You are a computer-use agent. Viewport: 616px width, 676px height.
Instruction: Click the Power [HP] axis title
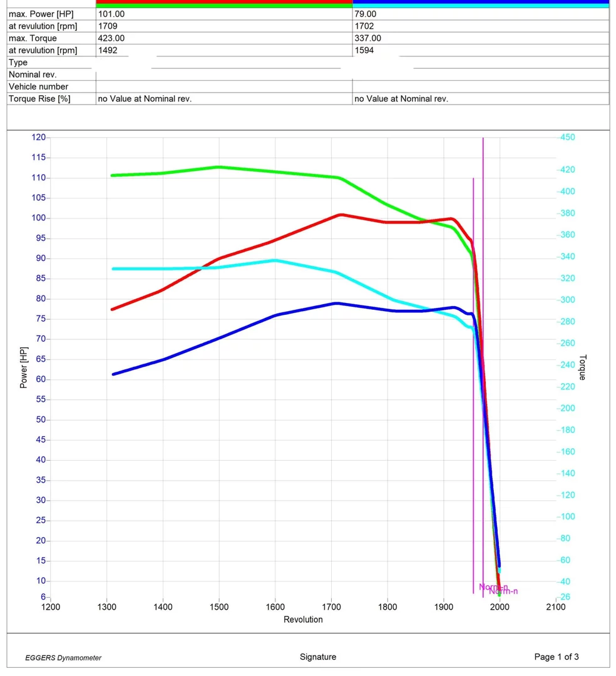coord(24,367)
